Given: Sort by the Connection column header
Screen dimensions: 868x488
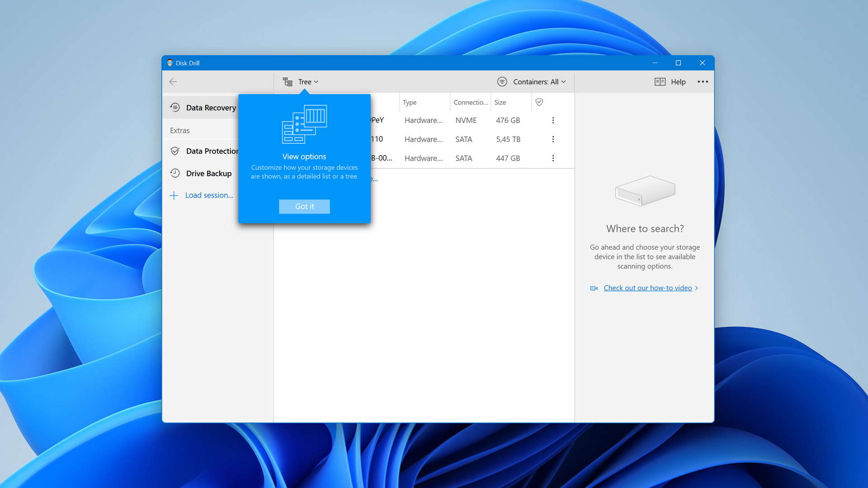Looking at the screenshot, I should click(x=471, y=103).
